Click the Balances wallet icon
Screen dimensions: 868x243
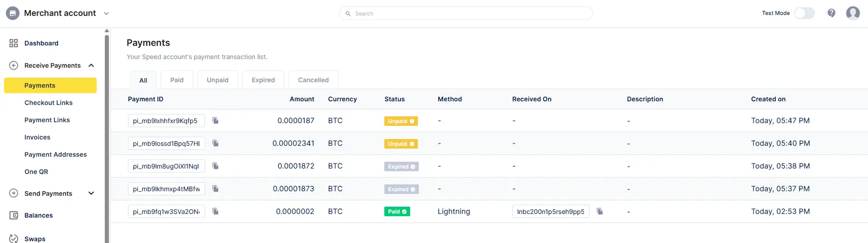[14, 215]
